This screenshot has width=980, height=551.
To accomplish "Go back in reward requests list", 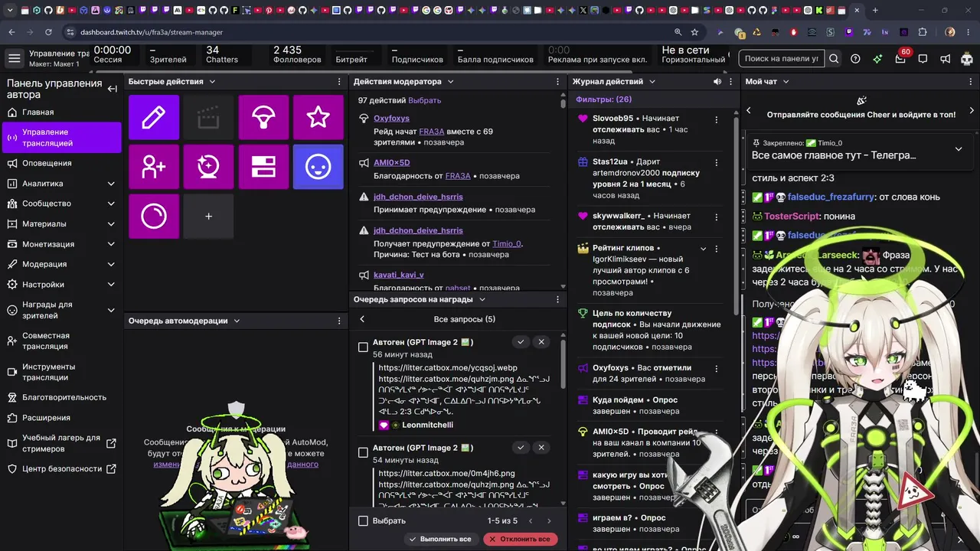I will click(x=362, y=319).
